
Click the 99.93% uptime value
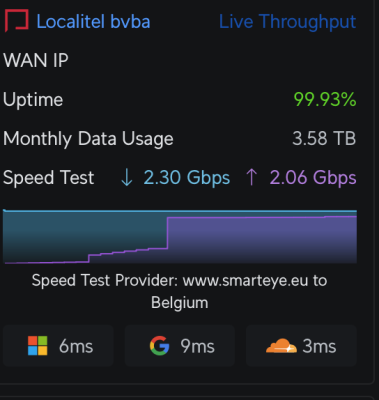tap(325, 99)
